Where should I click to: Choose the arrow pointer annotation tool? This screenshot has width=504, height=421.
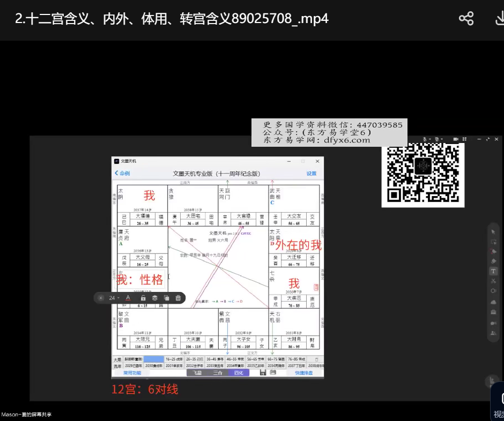tap(493, 231)
